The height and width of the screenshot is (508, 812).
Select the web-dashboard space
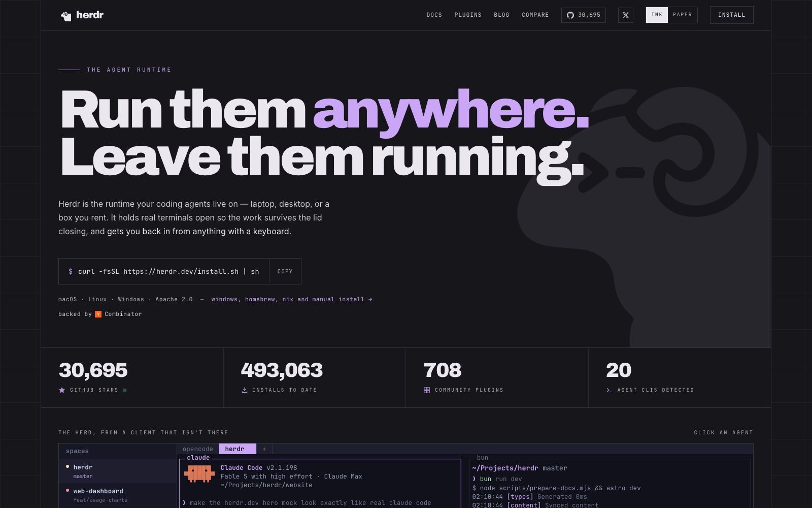coord(118,495)
